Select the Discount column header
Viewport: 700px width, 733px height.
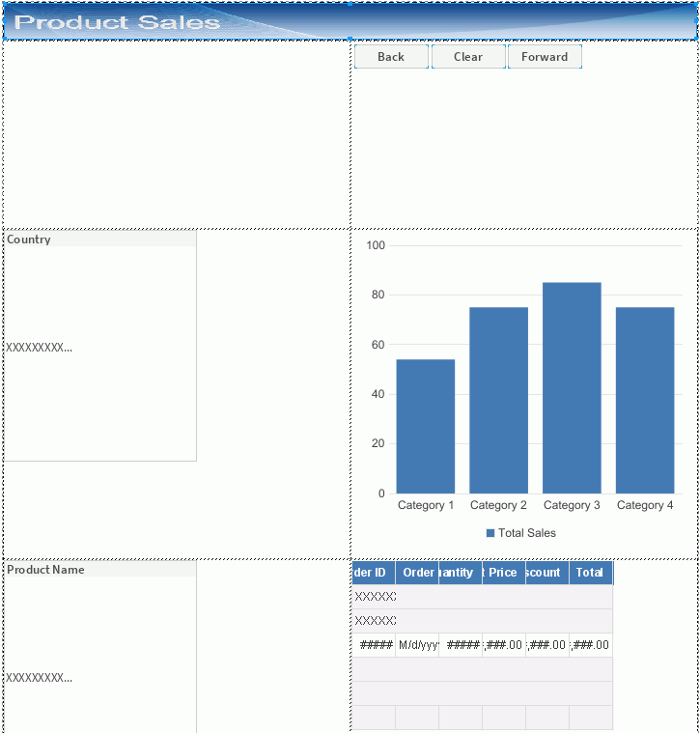click(x=547, y=573)
